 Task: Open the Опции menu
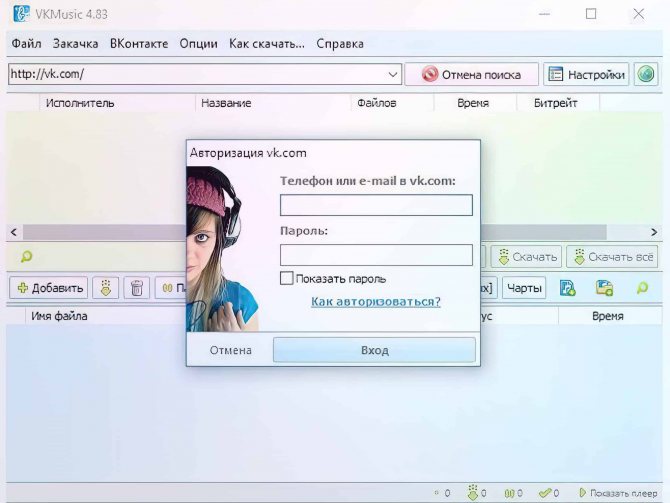click(198, 44)
